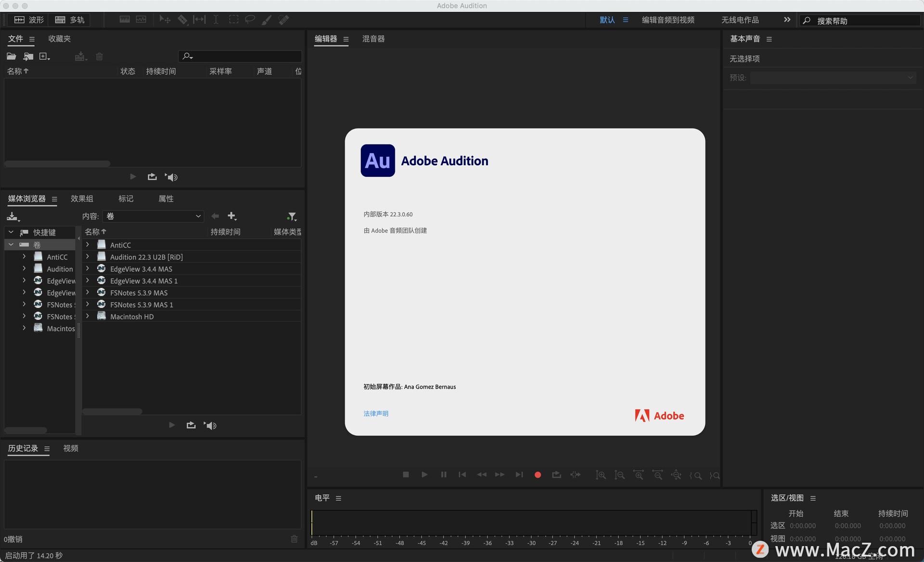
Task: Click zoom out amplitude icon
Action: click(x=619, y=475)
